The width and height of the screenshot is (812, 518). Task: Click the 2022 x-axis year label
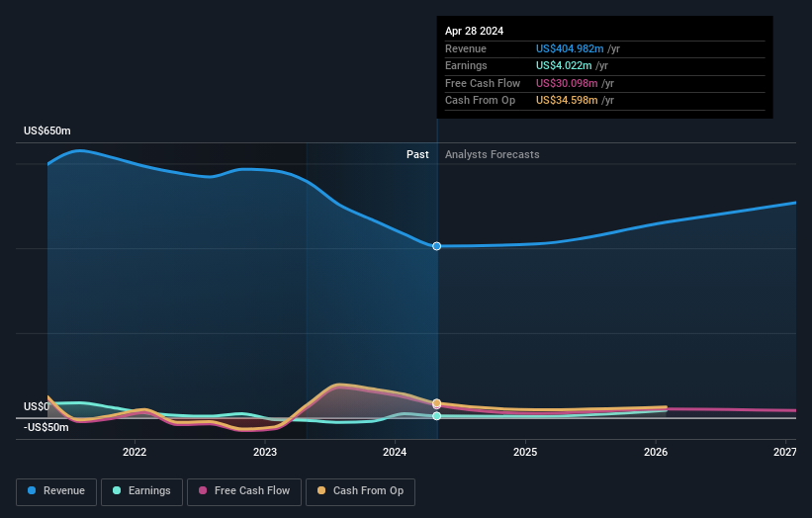(135, 452)
